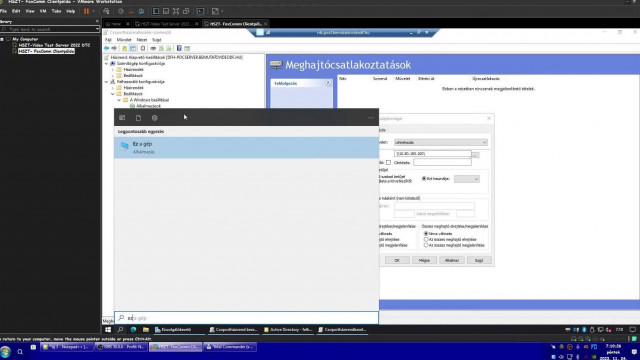Viewport: 640px width, 360px height.
Task: Select HSZT- FoxComm Clientpéldá in library tree
Action: (46, 51)
